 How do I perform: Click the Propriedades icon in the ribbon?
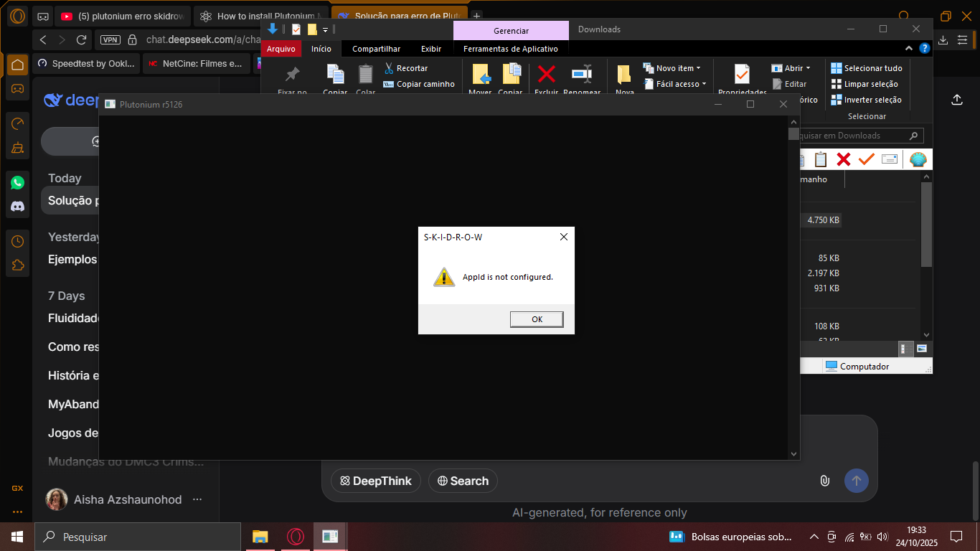[x=742, y=75]
